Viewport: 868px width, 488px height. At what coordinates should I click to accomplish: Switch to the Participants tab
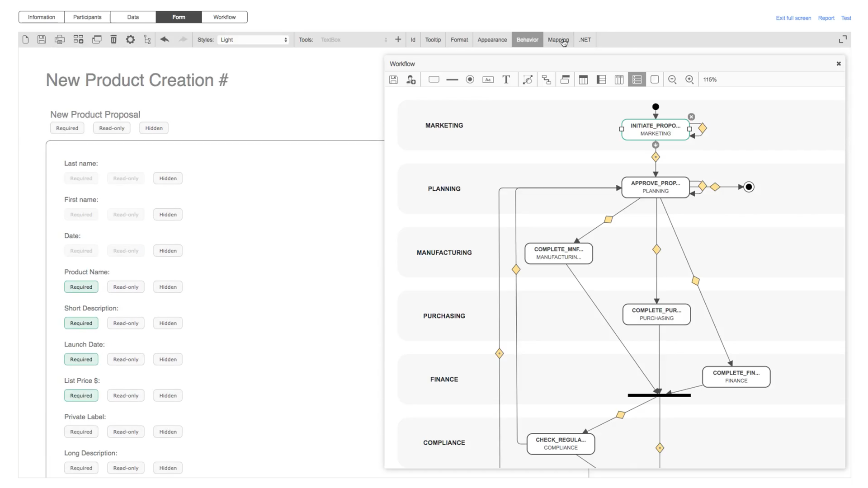[x=87, y=17]
